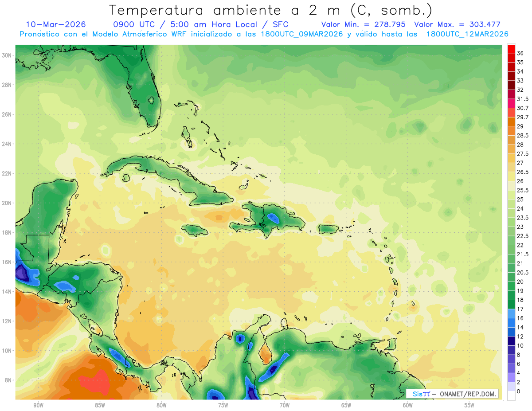The width and height of the screenshot is (532, 411).
Task: Click the legend value '28.5'
Action: pos(523,136)
